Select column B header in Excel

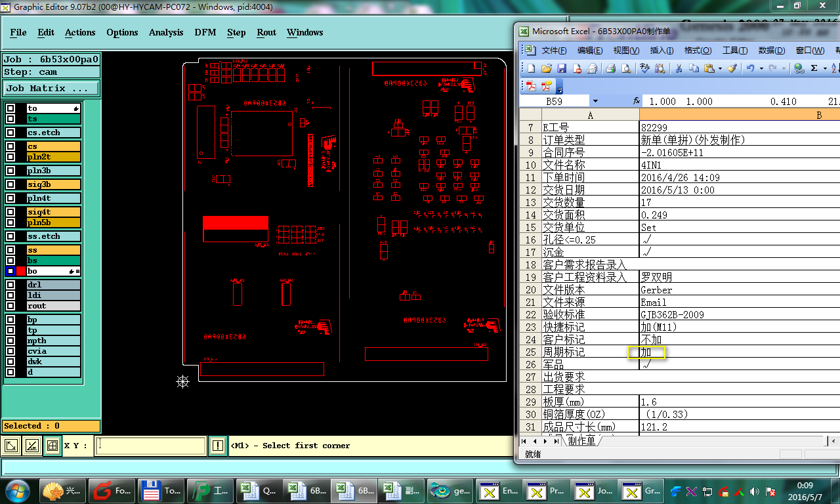(x=740, y=115)
